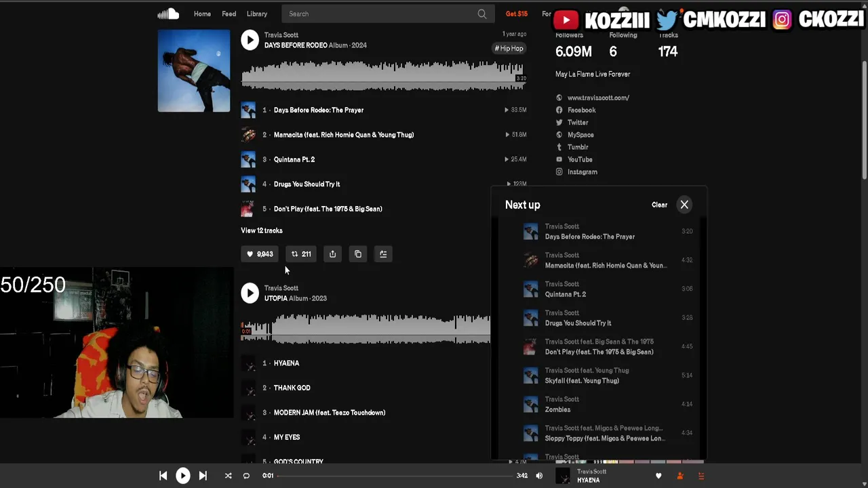The image size is (868, 488).
Task: Open the UTOPIA album title link
Action: (275, 298)
